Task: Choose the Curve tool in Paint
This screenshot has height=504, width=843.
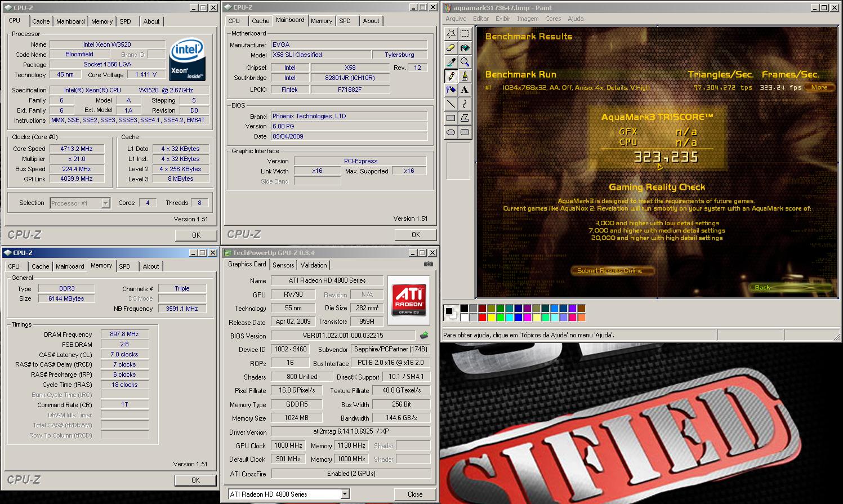Action: [x=465, y=104]
